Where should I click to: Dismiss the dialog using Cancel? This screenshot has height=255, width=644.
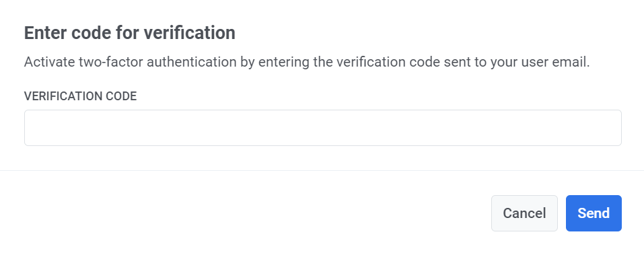pos(524,213)
